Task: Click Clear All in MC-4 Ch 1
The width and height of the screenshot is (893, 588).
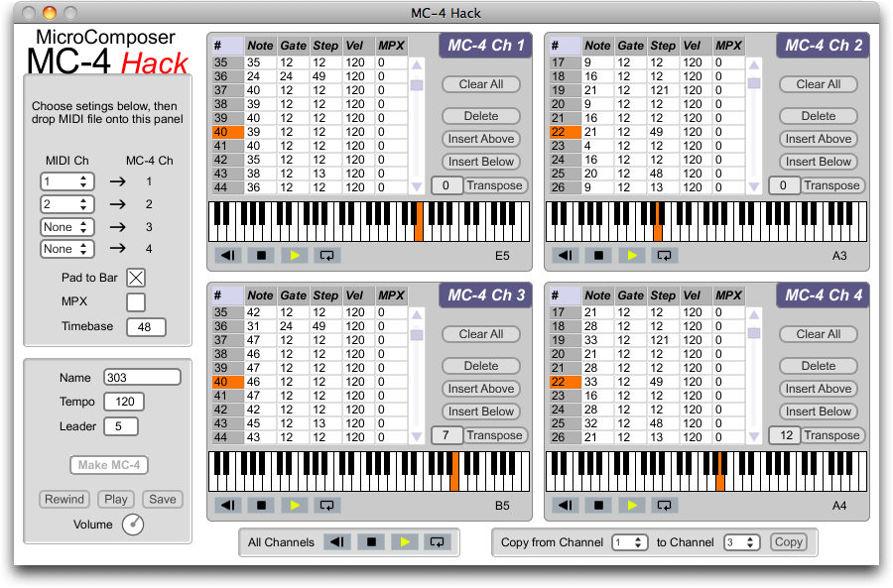Action: point(481,84)
